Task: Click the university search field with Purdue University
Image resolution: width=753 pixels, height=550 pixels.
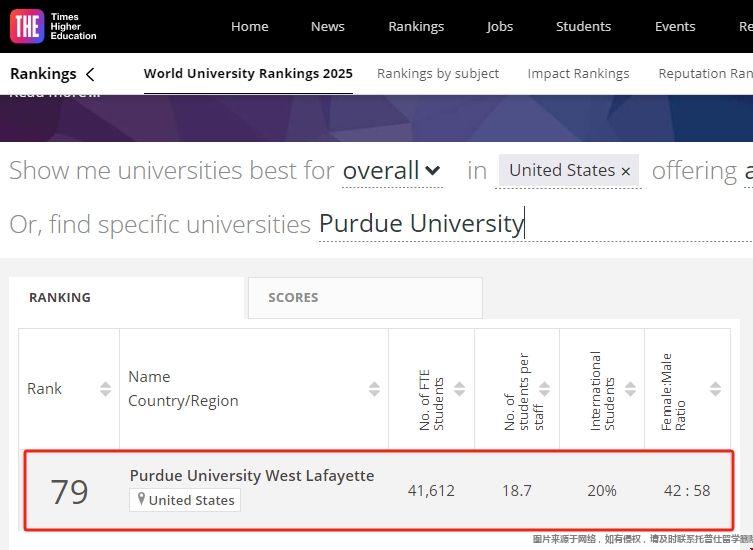Action: pyautogui.click(x=535, y=224)
